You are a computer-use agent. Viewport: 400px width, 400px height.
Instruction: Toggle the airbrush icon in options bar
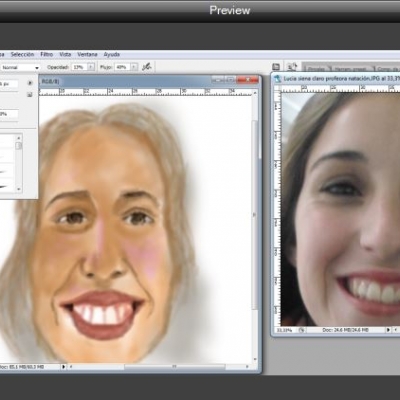147,67
